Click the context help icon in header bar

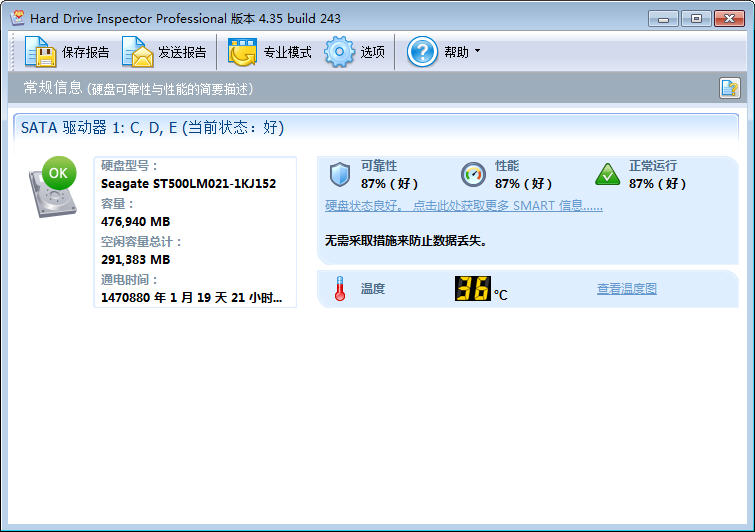730,88
